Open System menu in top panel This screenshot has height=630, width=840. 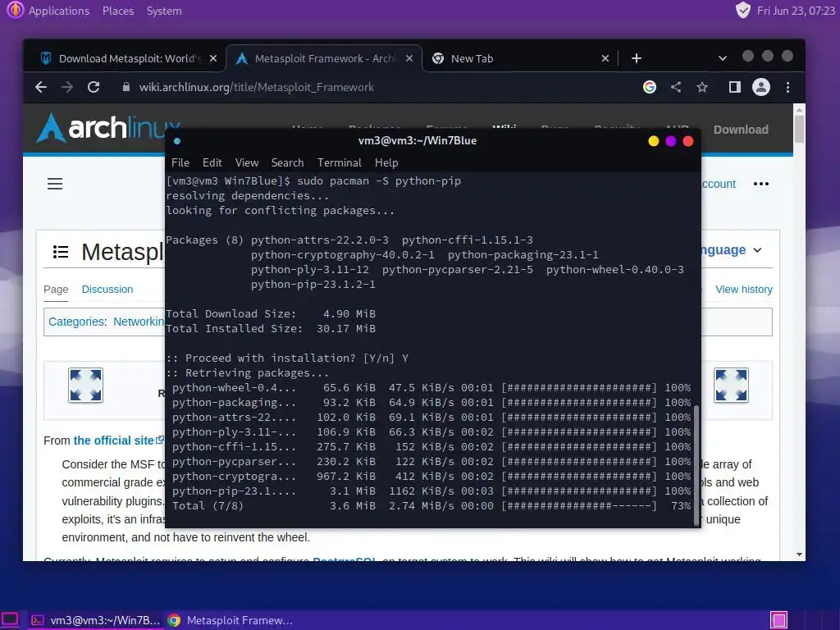(164, 11)
